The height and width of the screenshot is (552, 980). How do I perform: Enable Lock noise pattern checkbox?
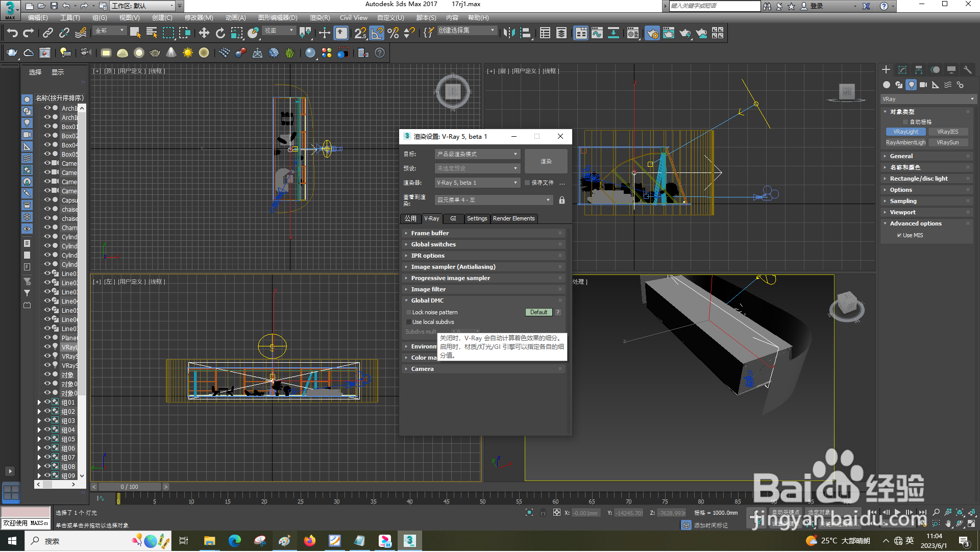(x=408, y=312)
